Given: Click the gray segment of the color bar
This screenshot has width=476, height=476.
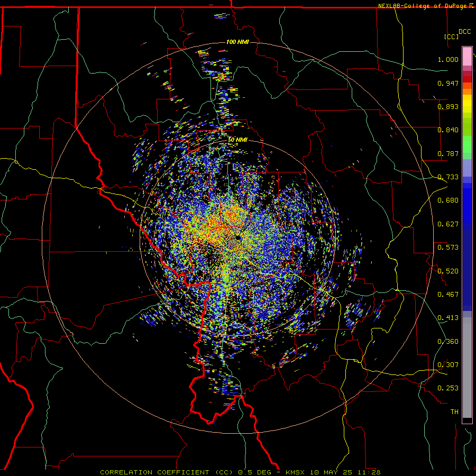Looking at the screenshot, I should [467, 368].
